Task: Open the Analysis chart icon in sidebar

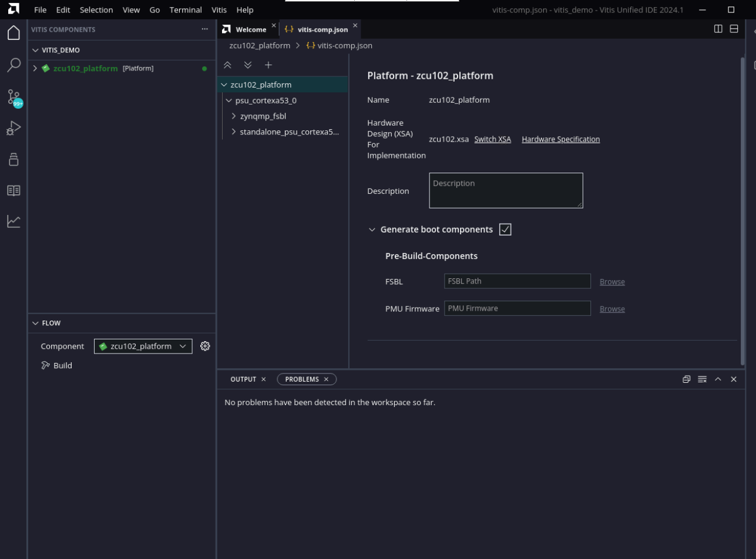Action: pos(14,221)
